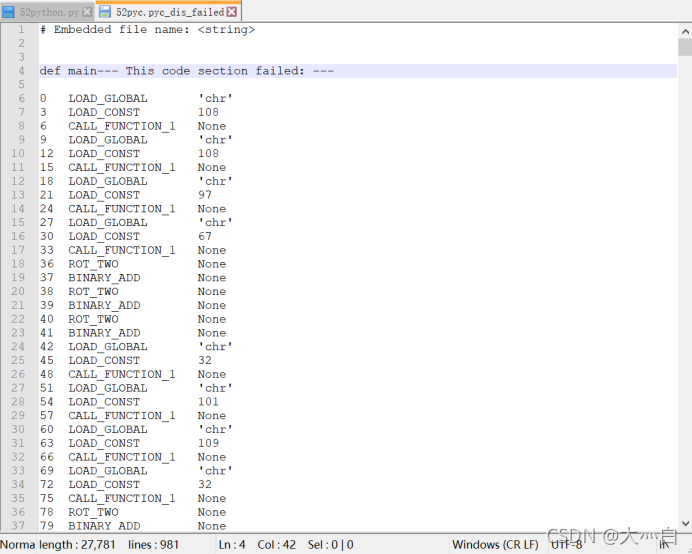Click the 'Ln : 4' status bar field
The image size is (692, 554).
click(232, 545)
